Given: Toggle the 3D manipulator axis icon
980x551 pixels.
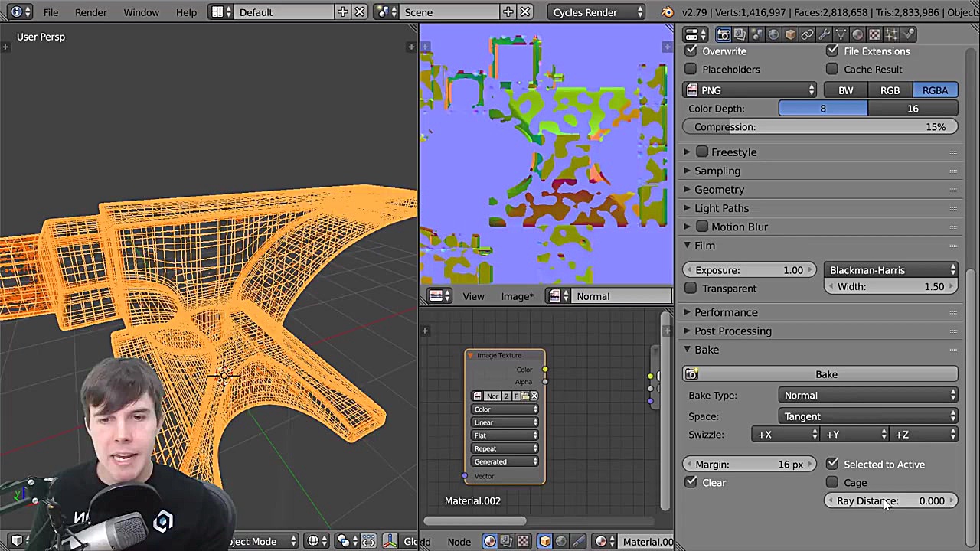Looking at the screenshot, I should 390,542.
